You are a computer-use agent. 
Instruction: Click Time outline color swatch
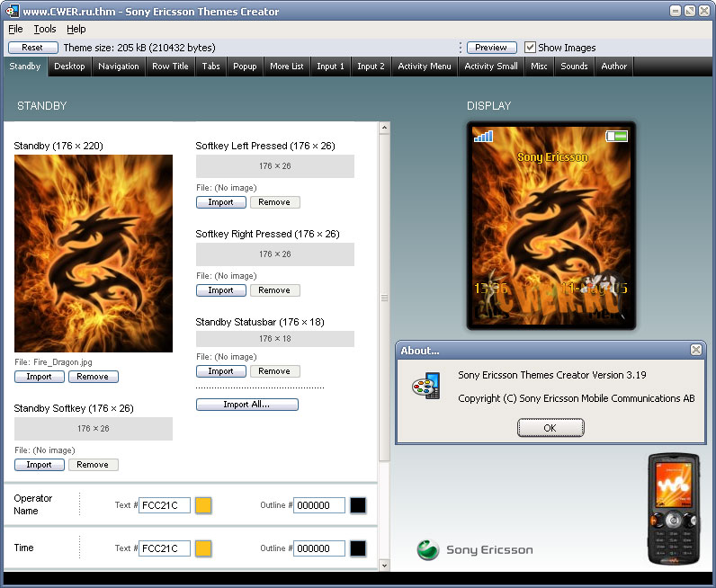[358, 548]
